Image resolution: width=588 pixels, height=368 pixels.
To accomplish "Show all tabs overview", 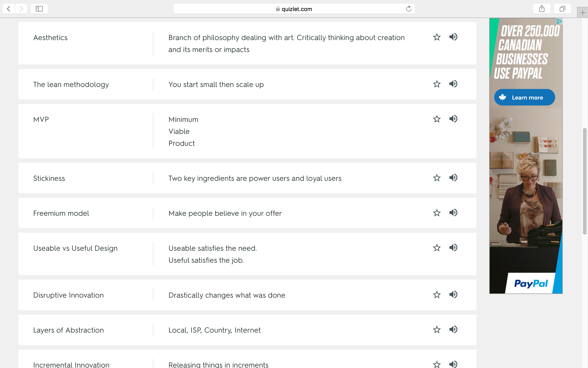I will coord(562,9).
